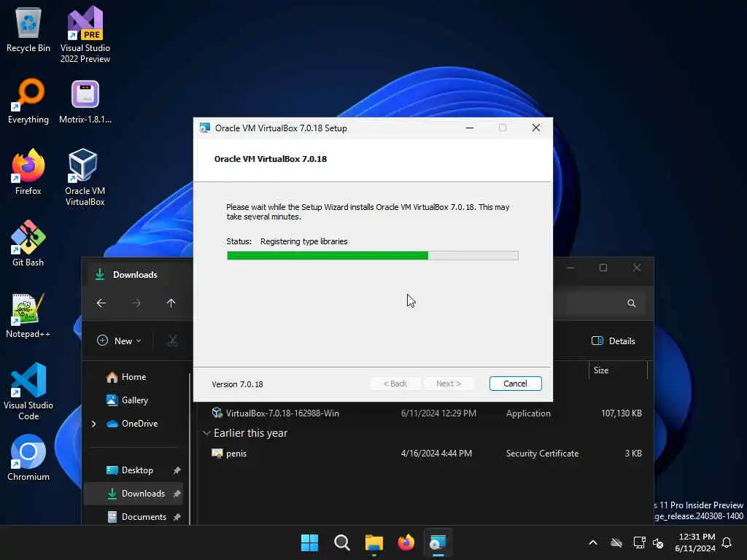The width and height of the screenshot is (747, 560).
Task: Collapse the Earlier this year group
Action: point(206,433)
